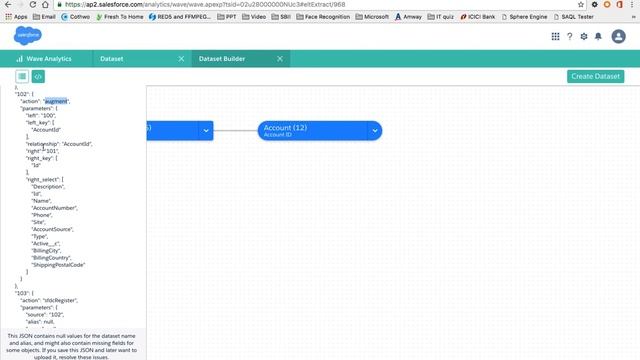Click the highlighted "augment" action value
Image resolution: width=640 pixels, height=360 pixels.
pyautogui.click(x=56, y=101)
